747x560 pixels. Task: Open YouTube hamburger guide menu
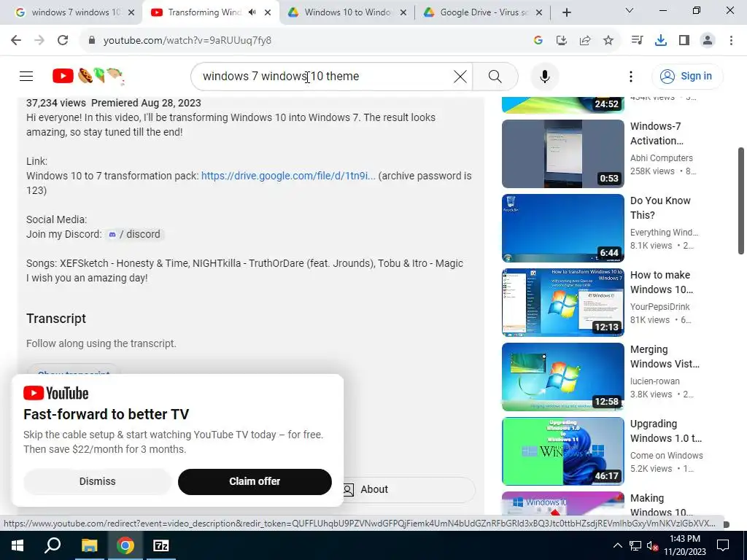(x=26, y=76)
